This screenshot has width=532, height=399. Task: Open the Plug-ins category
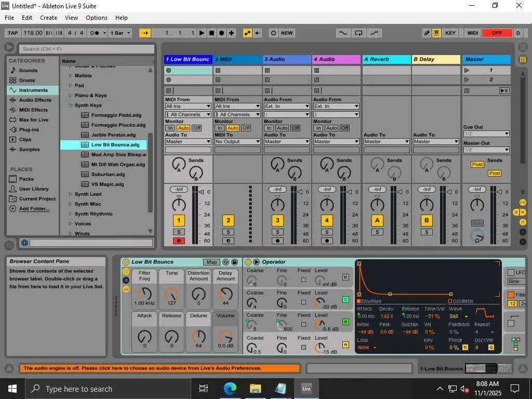pos(29,129)
